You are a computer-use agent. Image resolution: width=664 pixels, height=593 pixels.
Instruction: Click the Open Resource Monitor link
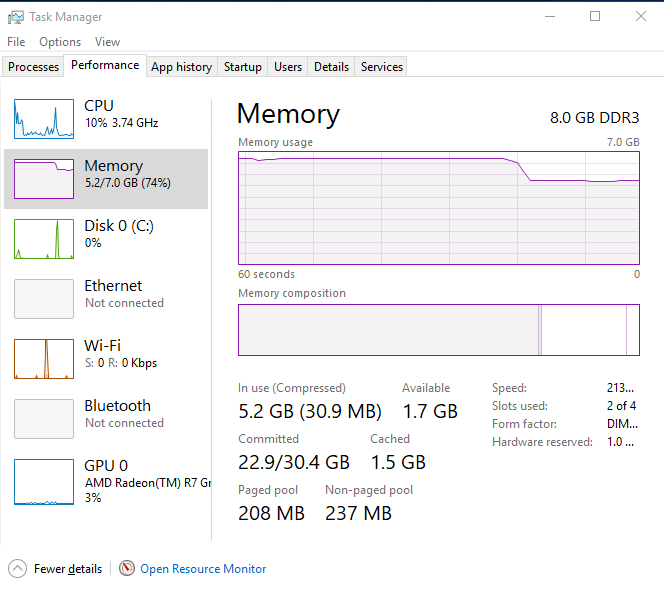(x=203, y=569)
